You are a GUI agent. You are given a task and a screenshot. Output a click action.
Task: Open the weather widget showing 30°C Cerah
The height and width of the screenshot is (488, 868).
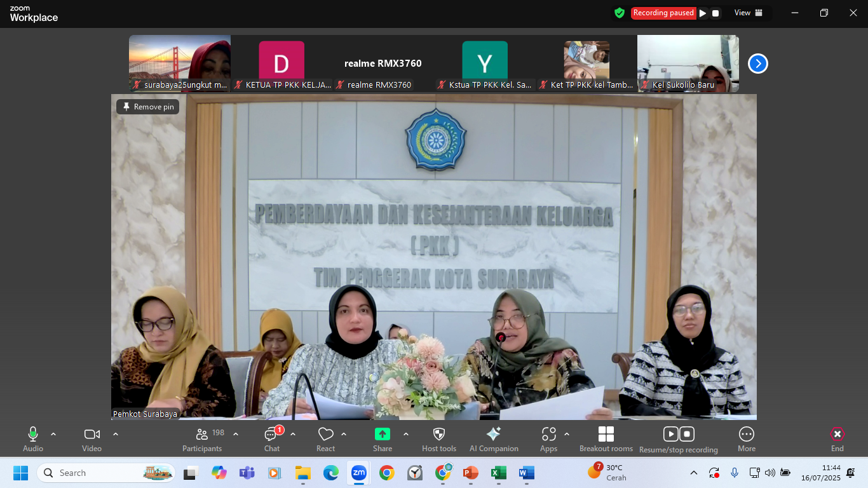tap(607, 473)
